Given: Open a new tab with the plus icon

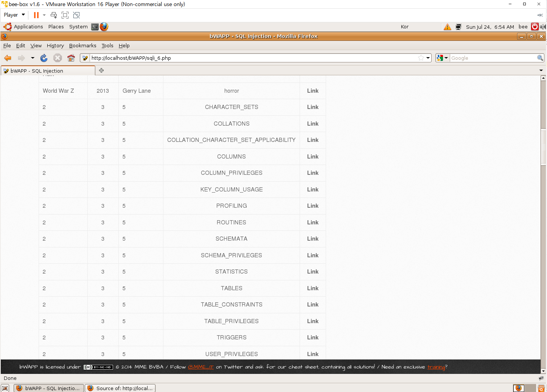Looking at the screenshot, I should coord(101,70).
